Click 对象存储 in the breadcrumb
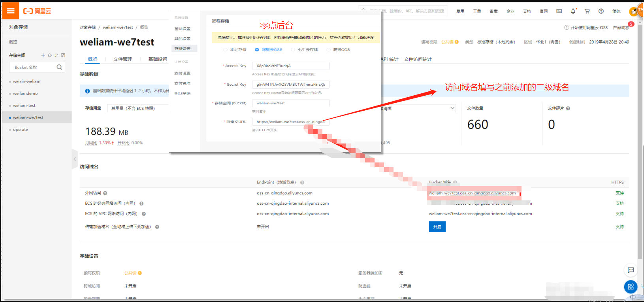This screenshot has width=644, height=302. 88,27
